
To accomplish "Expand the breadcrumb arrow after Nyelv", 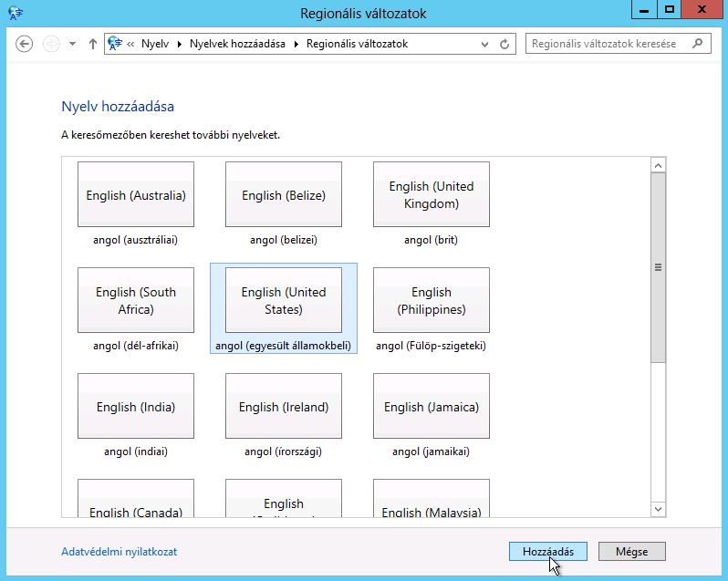I will tap(179, 44).
